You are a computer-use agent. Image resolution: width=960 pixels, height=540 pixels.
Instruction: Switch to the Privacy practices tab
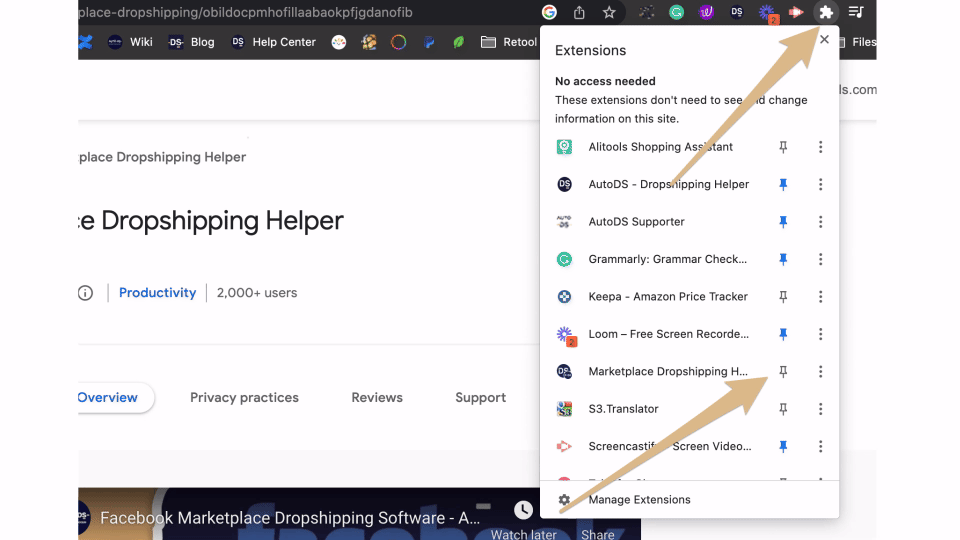(244, 397)
